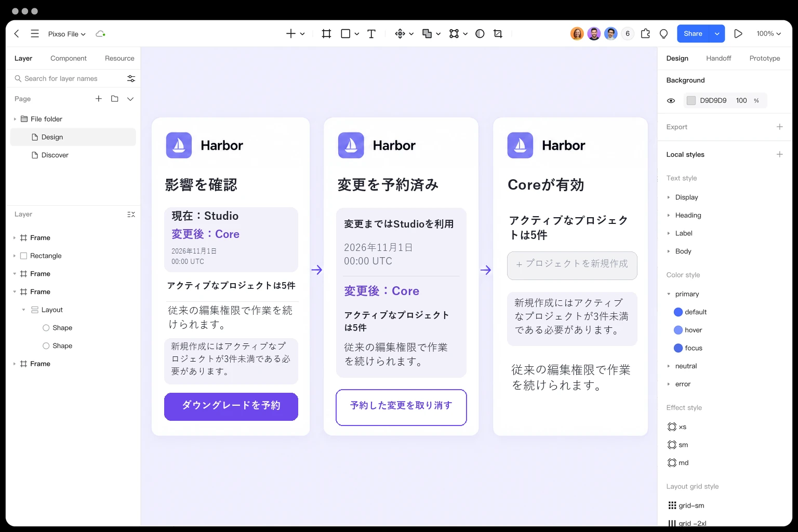Screen dimensions: 798x532
Task: Click the boolean operations icon
Action: pos(427,34)
